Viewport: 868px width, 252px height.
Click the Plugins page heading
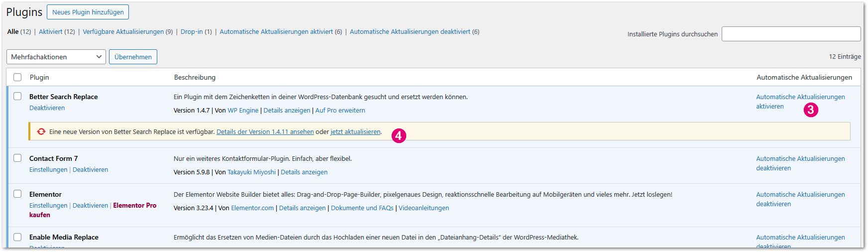pyautogui.click(x=24, y=12)
